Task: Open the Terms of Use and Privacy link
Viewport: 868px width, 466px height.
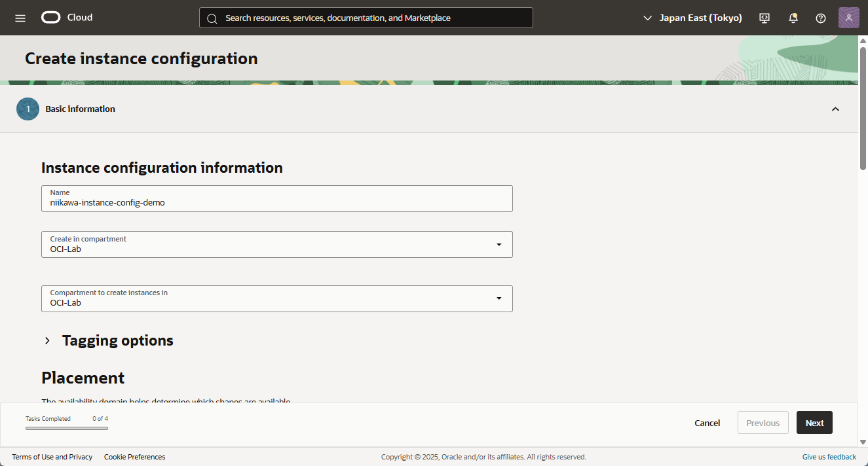Action: (52, 457)
